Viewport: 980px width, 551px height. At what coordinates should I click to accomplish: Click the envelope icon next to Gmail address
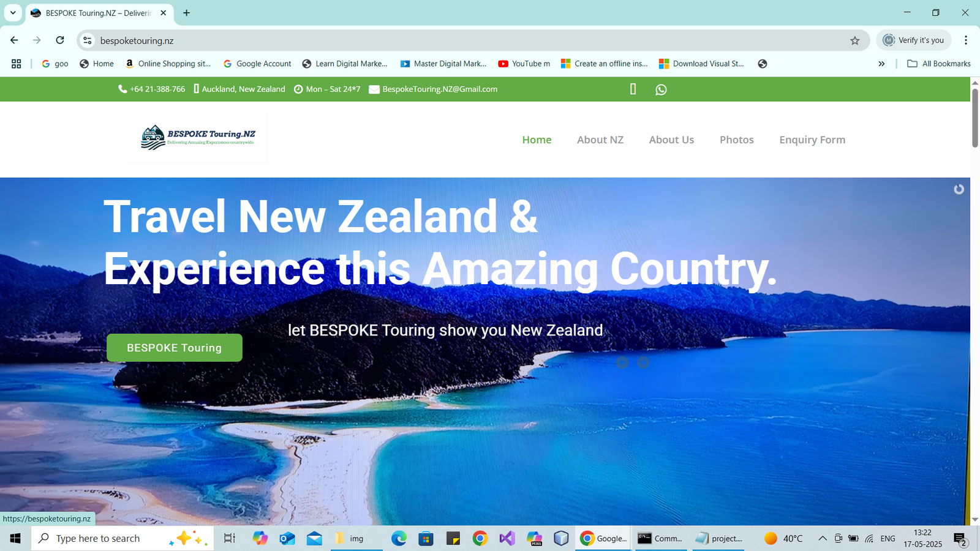tap(374, 89)
